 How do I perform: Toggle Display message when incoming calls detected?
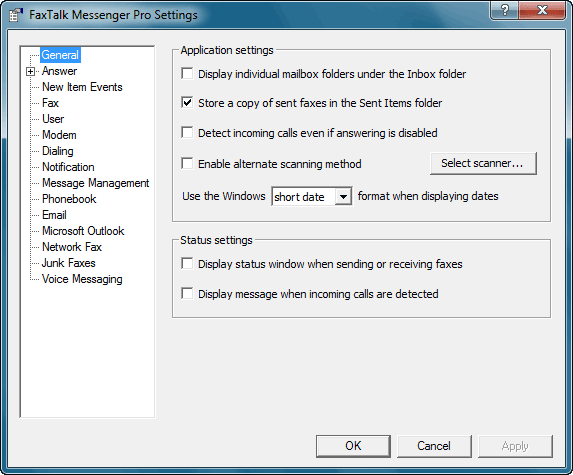(x=187, y=293)
